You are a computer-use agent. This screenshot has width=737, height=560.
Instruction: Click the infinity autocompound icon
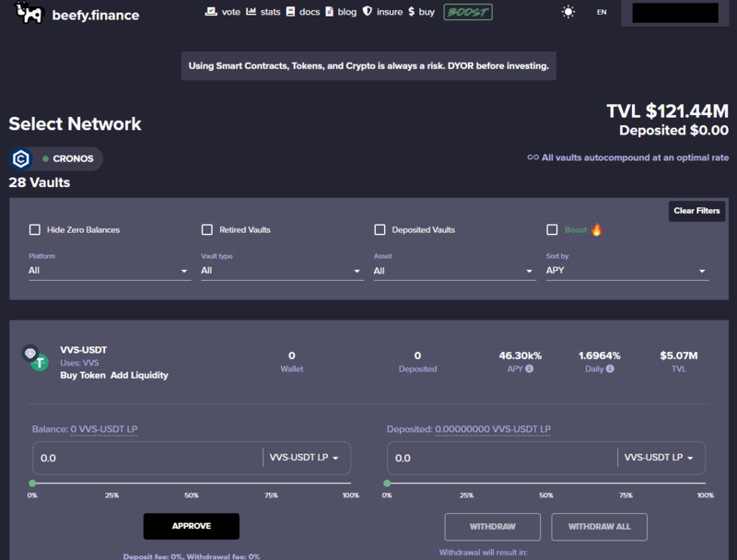pos(533,157)
